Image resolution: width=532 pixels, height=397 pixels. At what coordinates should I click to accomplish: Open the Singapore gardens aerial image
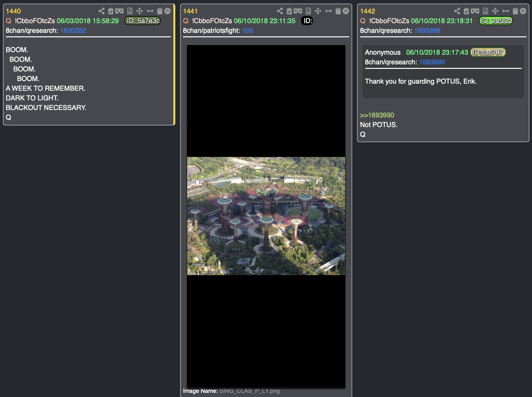[x=266, y=216]
